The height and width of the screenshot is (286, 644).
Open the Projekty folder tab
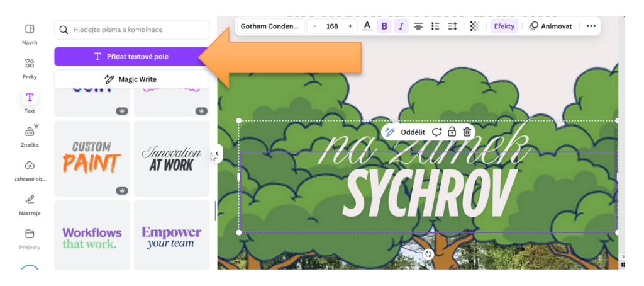30,234
